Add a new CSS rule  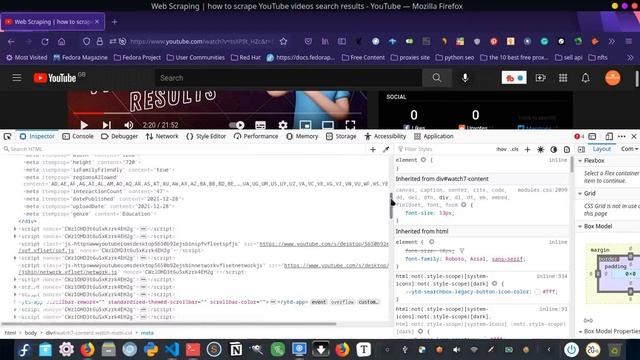[x=527, y=149]
